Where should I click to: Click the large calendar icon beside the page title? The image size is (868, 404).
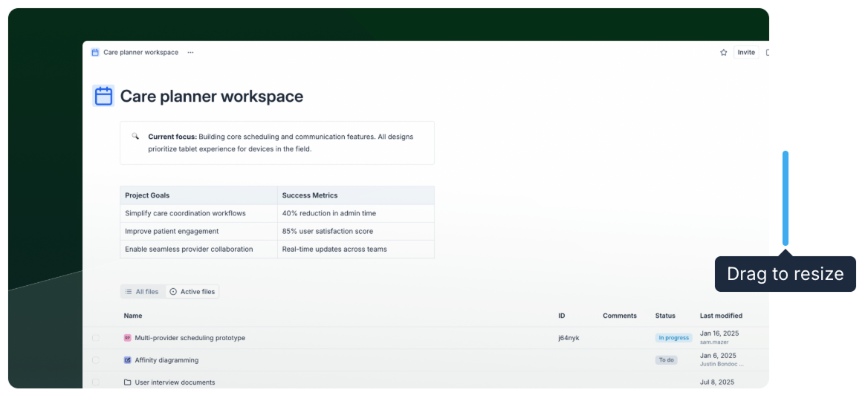[103, 96]
